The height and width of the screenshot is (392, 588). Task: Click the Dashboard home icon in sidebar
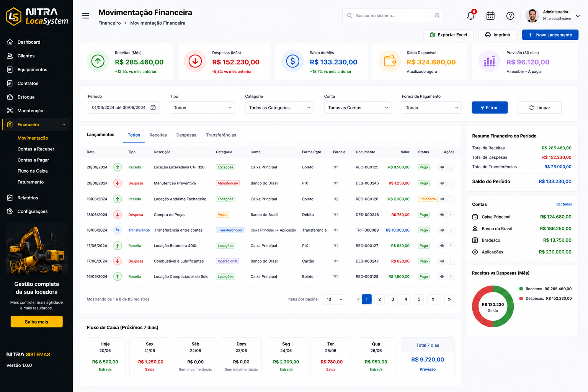click(x=10, y=42)
